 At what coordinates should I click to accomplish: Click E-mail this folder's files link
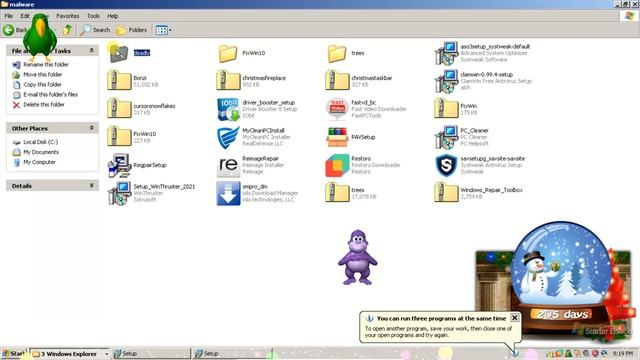[51, 94]
